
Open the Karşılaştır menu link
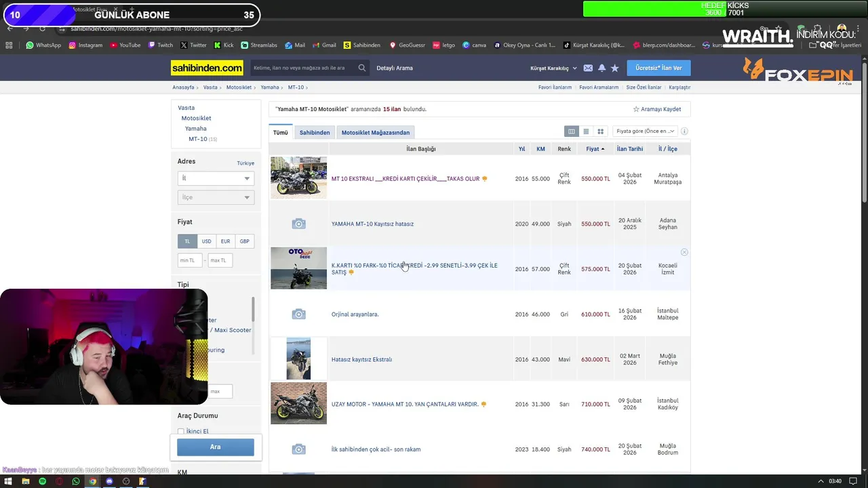point(679,87)
